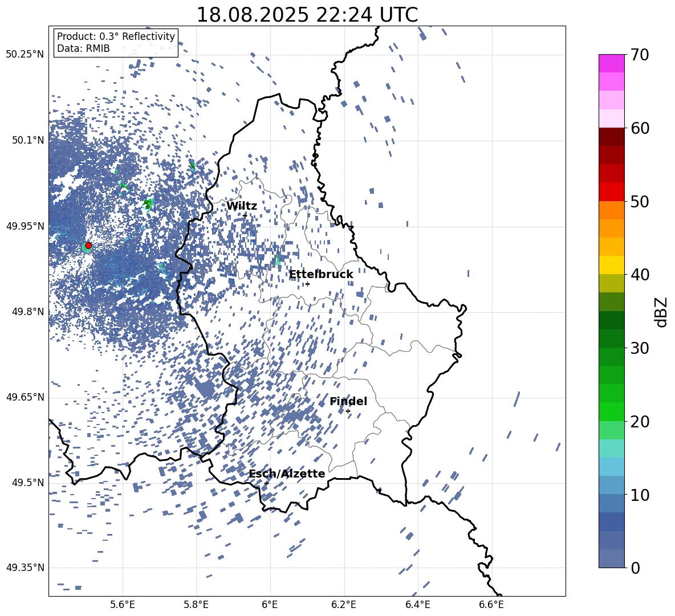The height and width of the screenshot is (616, 675).
Task: Click the 50.25°N latitude tick label
Action: point(25,55)
